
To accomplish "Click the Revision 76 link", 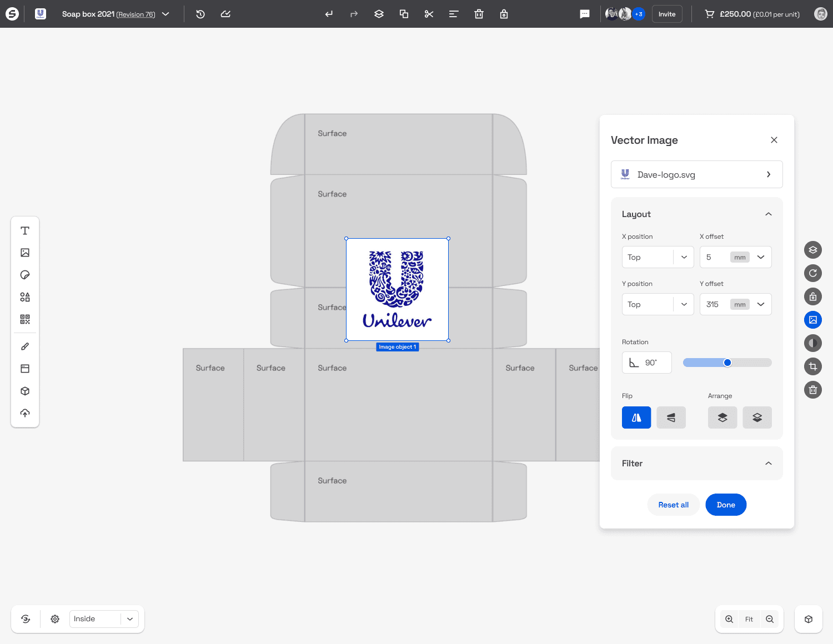I will click(x=136, y=14).
